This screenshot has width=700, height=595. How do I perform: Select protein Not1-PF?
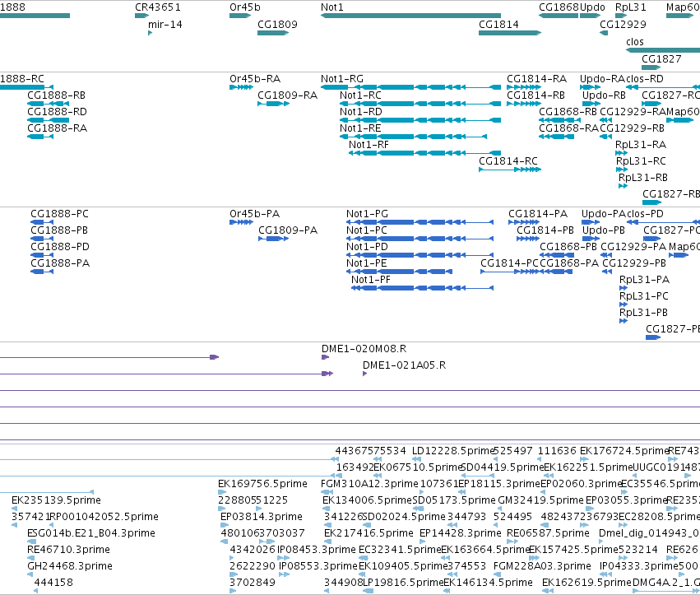coord(422,288)
